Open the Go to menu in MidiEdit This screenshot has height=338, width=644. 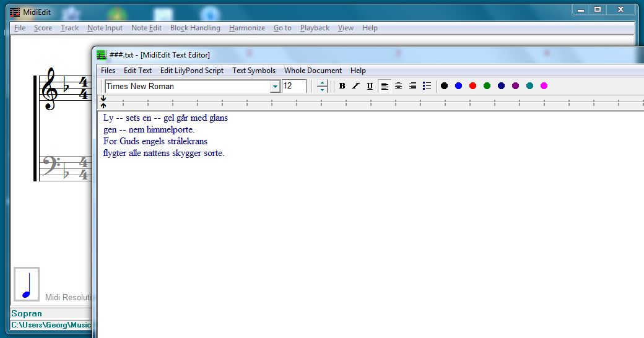(282, 28)
